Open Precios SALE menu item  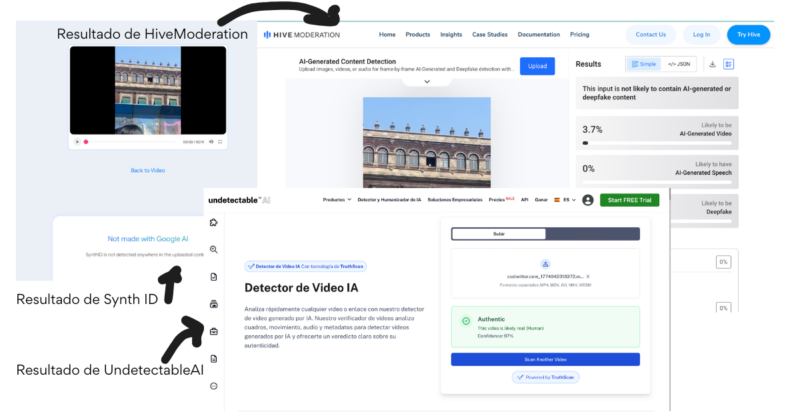click(x=502, y=200)
